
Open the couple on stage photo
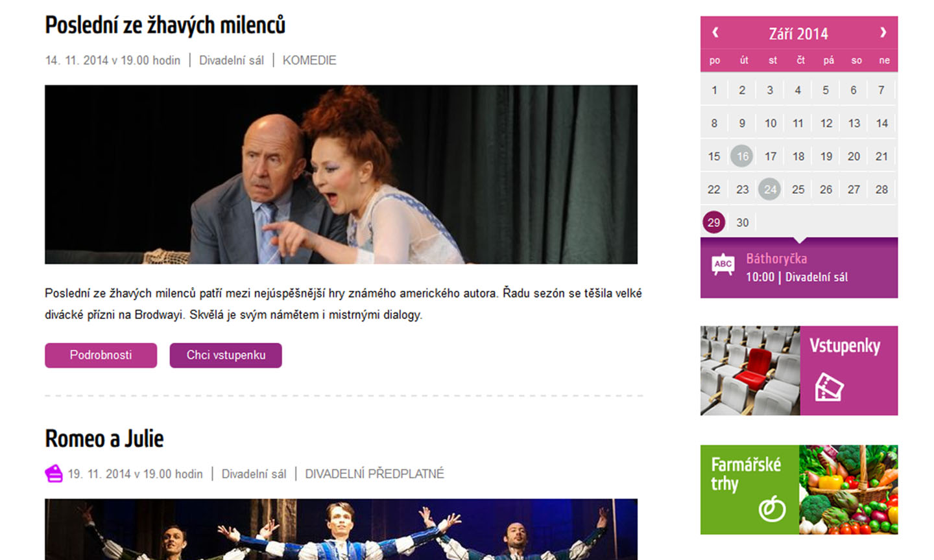341,174
